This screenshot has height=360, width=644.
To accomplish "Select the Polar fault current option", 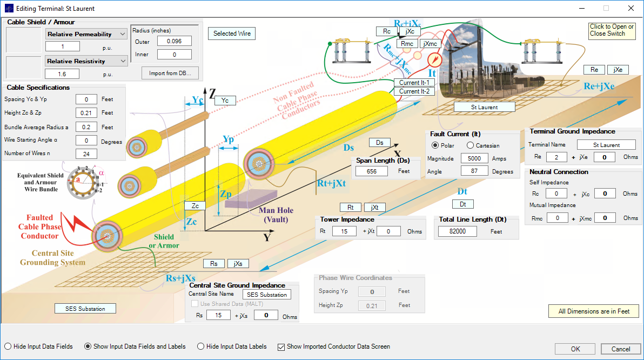I will point(435,145).
